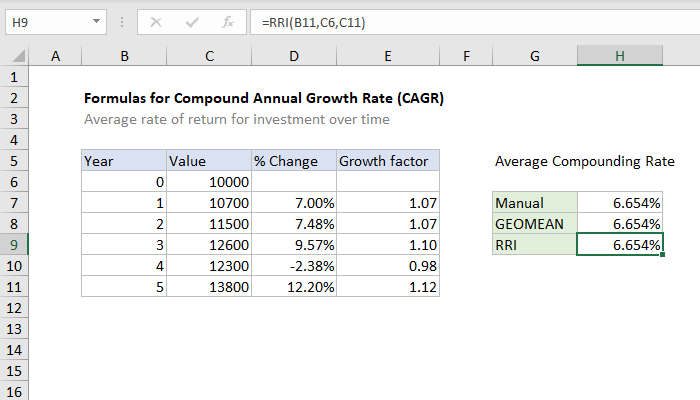Viewport: 700px width, 400px height.
Task: Select column G header
Action: [x=534, y=56]
